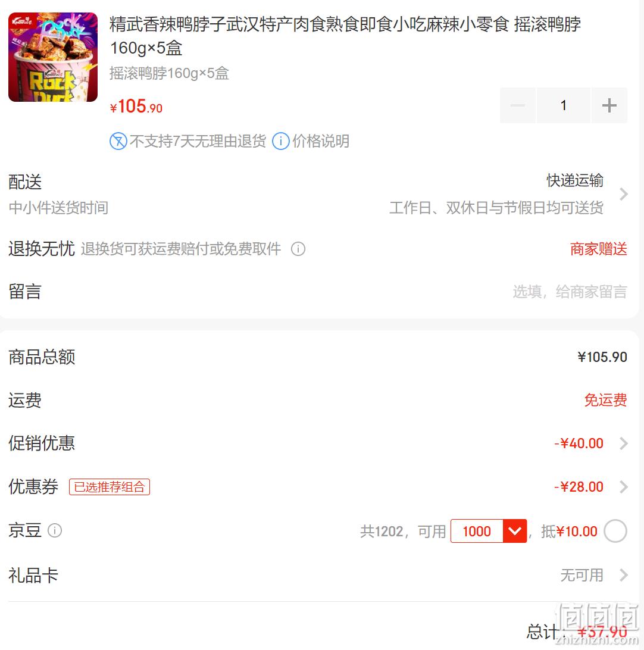
Task: Expand 促销优惠 discount details
Action: pyautogui.click(x=623, y=443)
